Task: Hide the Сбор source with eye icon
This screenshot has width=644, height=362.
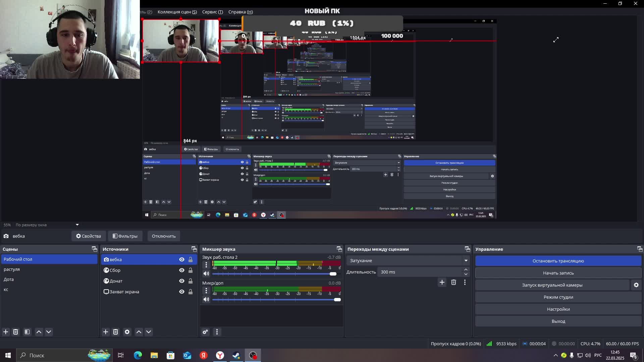Action: 181,270
